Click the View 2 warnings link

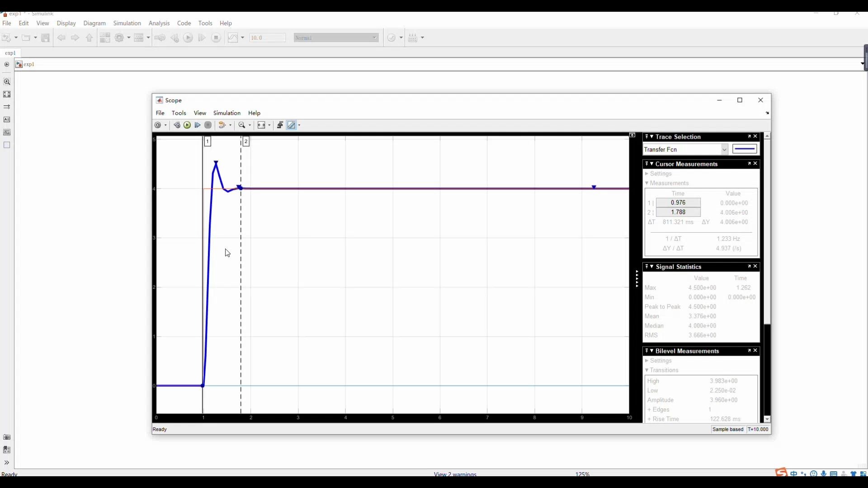point(455,474)
